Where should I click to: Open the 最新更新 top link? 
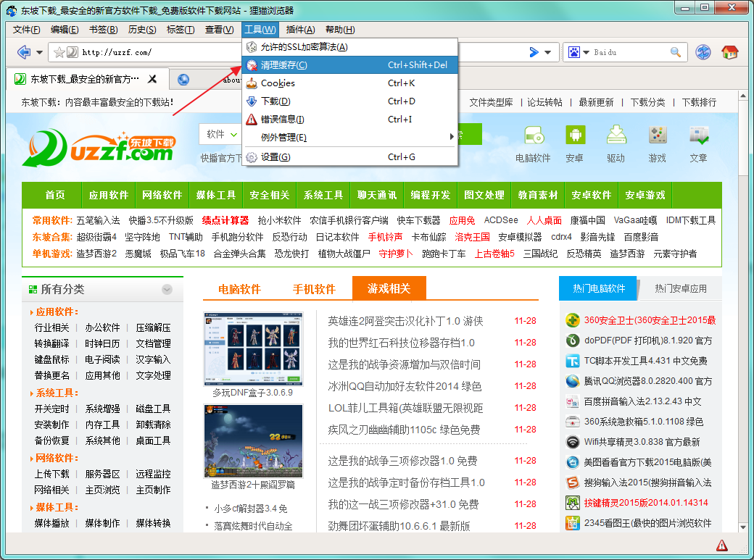(x=596, y=102)
